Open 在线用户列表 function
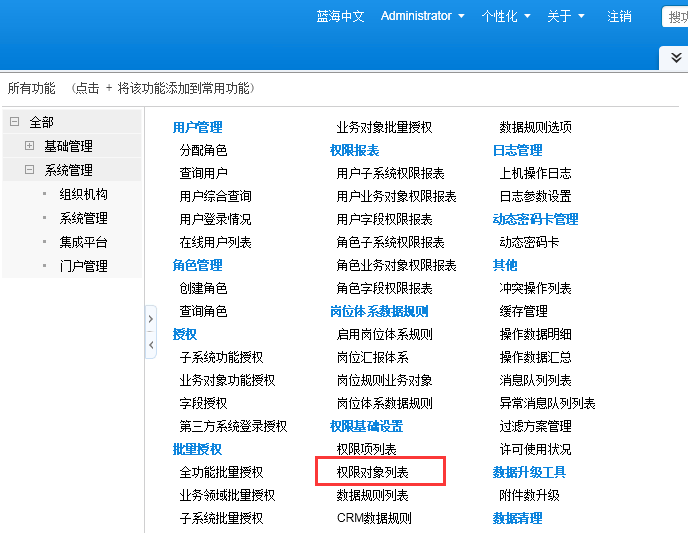This screenshot has width=688, height=533. pyautogui.click(x=215, y=242)
